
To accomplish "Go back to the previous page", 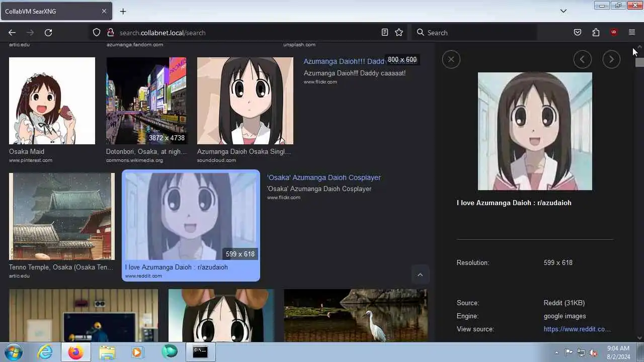I will coord(12,33).
